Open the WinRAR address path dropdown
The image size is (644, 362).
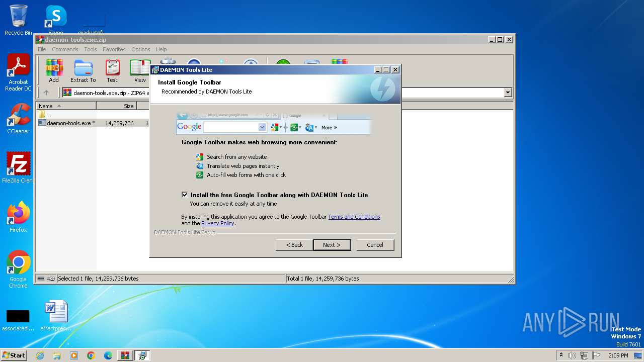pyautogui.click(x=508, y=93)
